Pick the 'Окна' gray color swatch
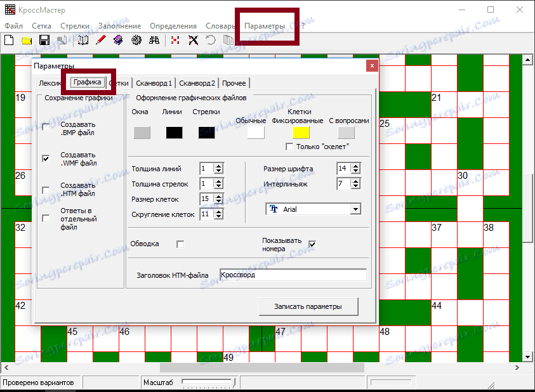Screen dimensions: 535x392 142,133
